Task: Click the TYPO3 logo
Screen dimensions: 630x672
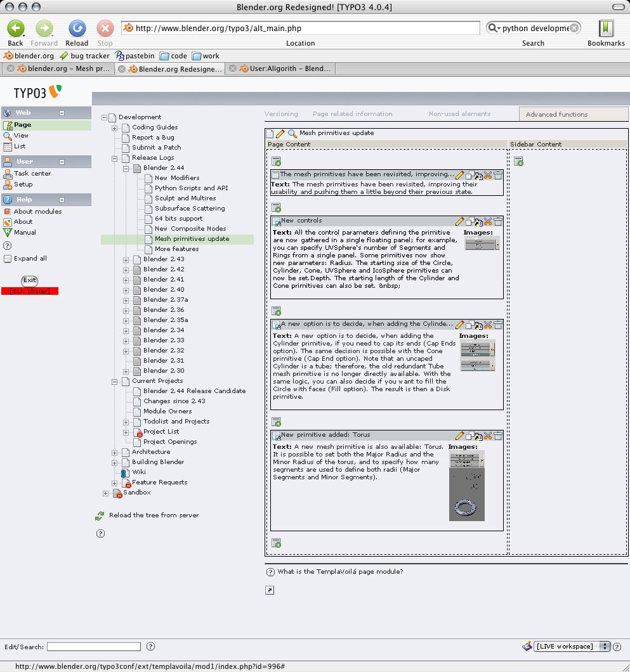Action: (37, 92)
